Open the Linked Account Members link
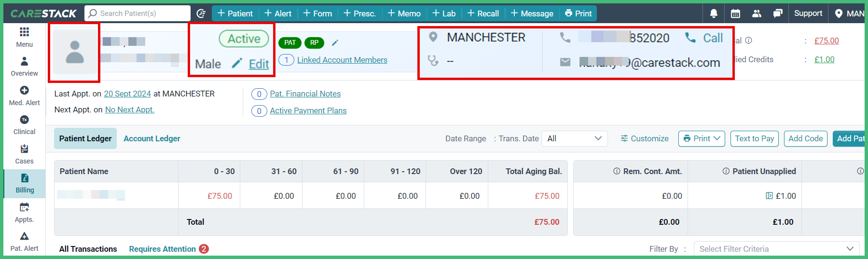The image size is (868, 259). [342, 60]
